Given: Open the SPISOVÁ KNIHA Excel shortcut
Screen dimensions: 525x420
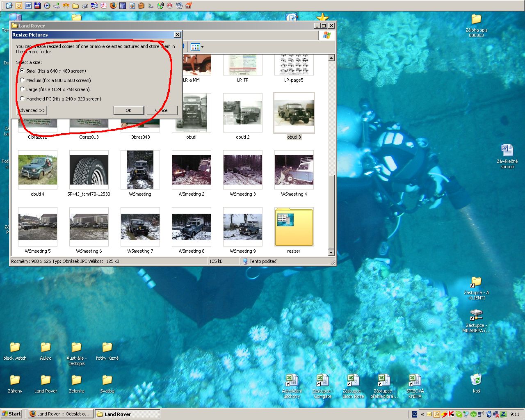Looking at the screenshot, I should (415, 381).
